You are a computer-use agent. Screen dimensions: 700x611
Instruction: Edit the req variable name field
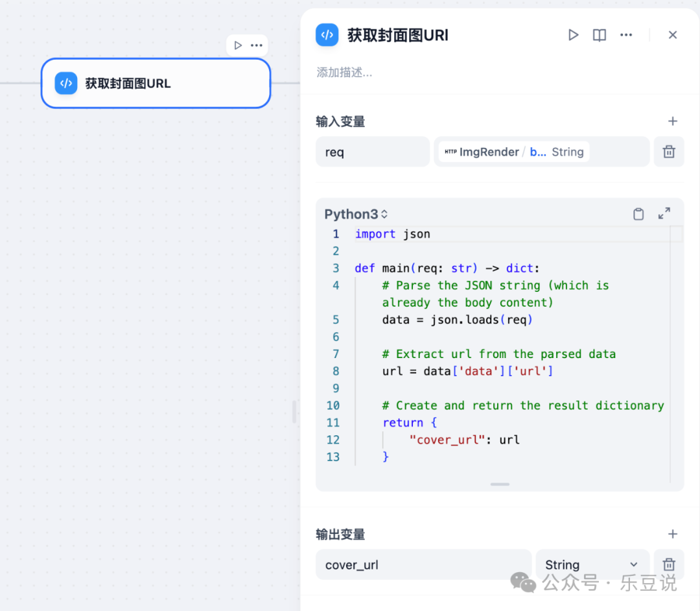tap(372, 152)
